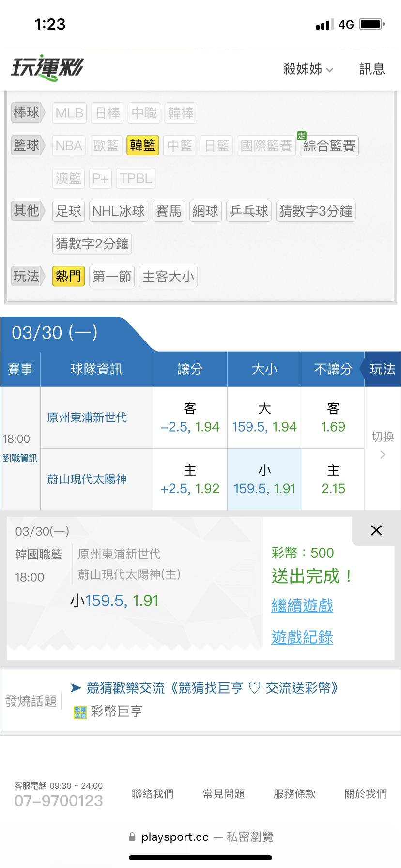Screen dimensions: 401x868
Task: Pick 主 +2.5, 1.92 spread
Action: pos(190,479)
